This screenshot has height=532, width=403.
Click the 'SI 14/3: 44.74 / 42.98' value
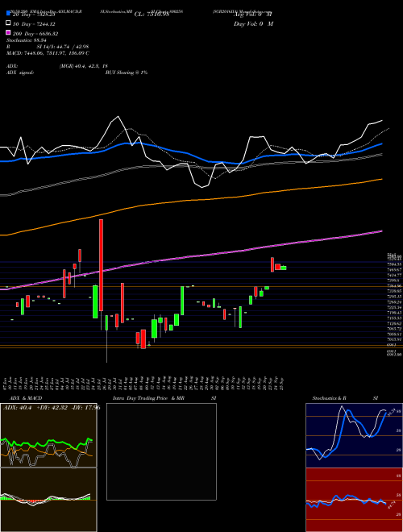point(63,47)
